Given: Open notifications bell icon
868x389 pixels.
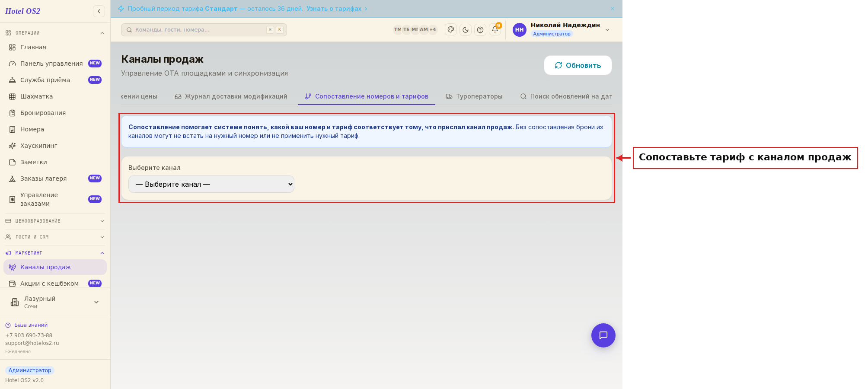Looking at the screenshot, I should [x=495, y=30].
